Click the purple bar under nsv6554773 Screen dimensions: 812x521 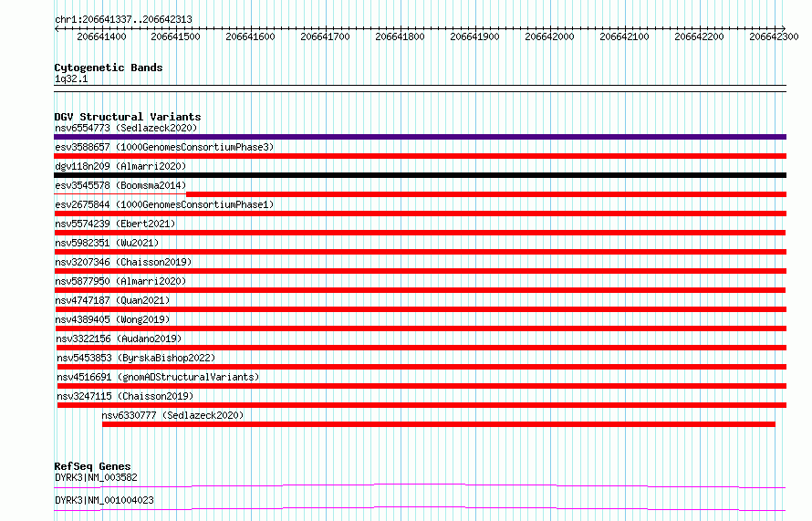420,137
